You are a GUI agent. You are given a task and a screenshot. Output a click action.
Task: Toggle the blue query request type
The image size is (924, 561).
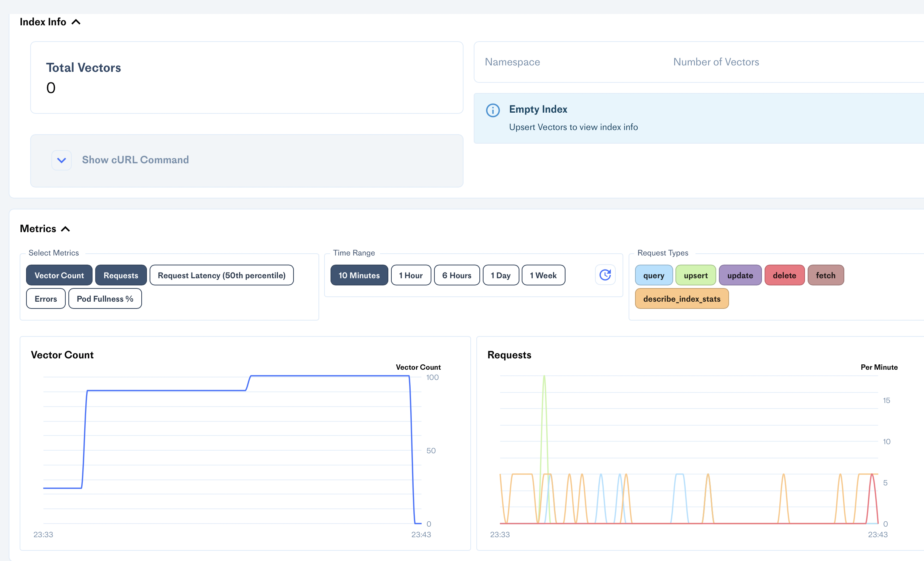(x=654, y=275)
